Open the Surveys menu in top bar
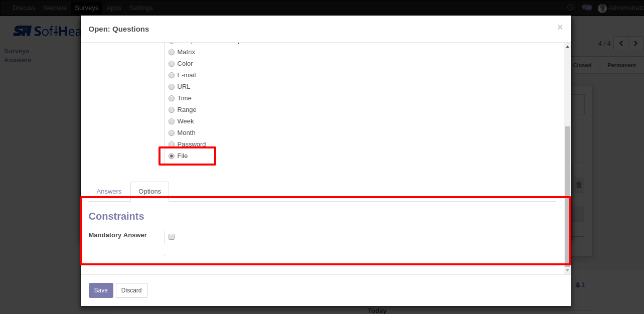The image size is (644, 314). tap(86, 8)
